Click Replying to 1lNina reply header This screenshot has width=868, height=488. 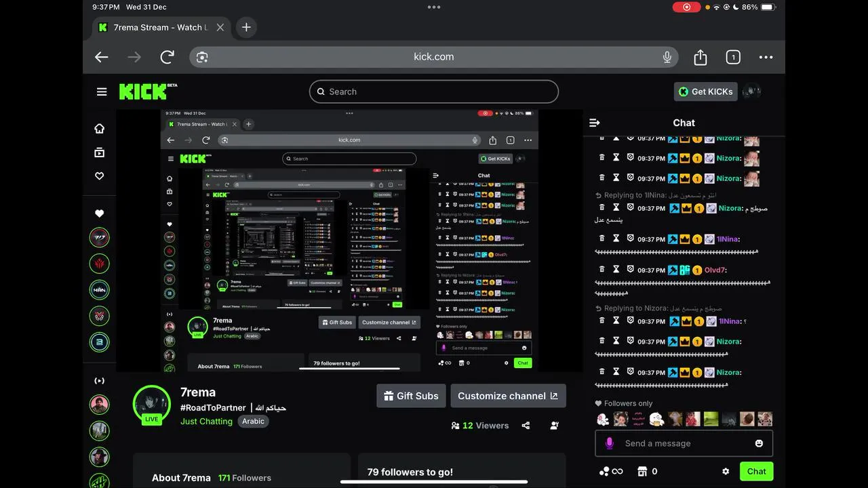656,195
